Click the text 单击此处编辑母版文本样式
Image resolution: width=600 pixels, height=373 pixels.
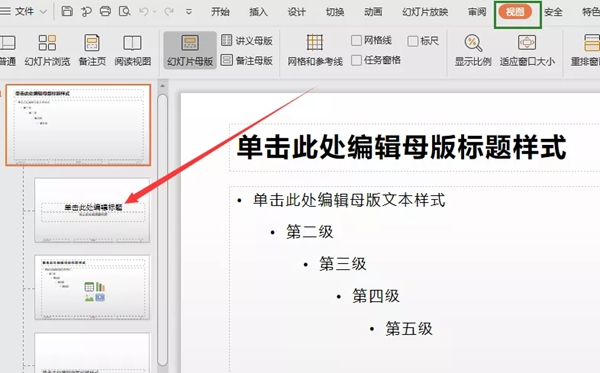(349, 200)
